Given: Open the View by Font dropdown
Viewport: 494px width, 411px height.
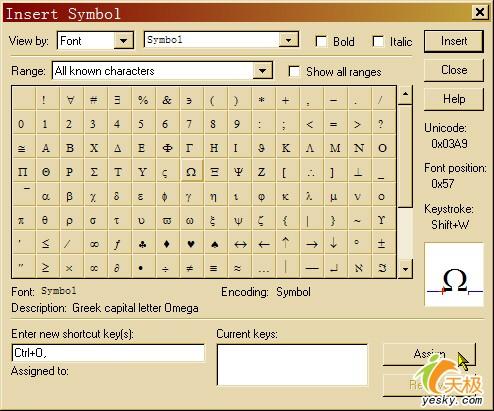Looking at the screenshot, I should tap(123, 41).
